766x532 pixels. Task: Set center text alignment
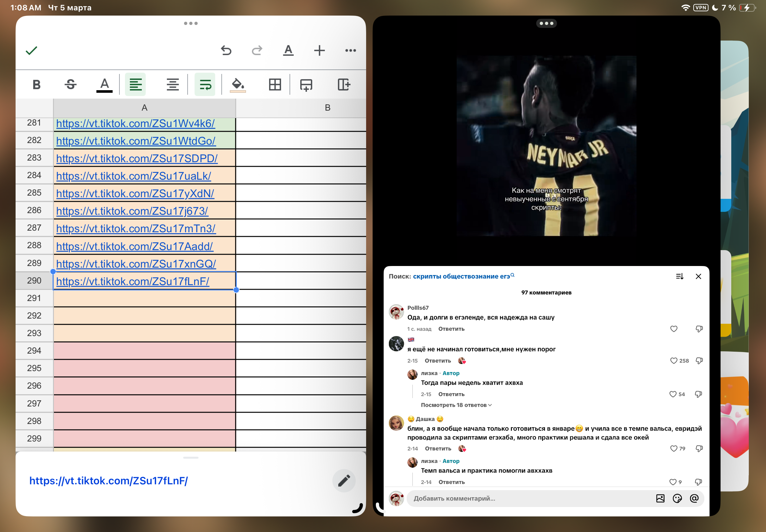173,85
